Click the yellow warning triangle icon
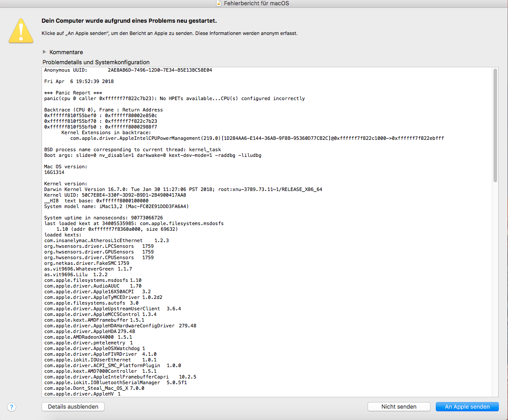 pos(21,31)
